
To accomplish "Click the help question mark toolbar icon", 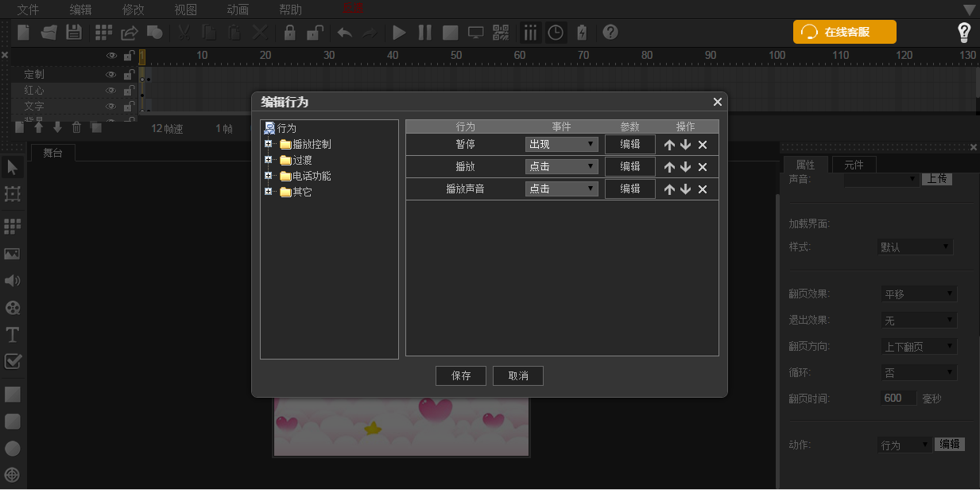I will pos(610,33).
